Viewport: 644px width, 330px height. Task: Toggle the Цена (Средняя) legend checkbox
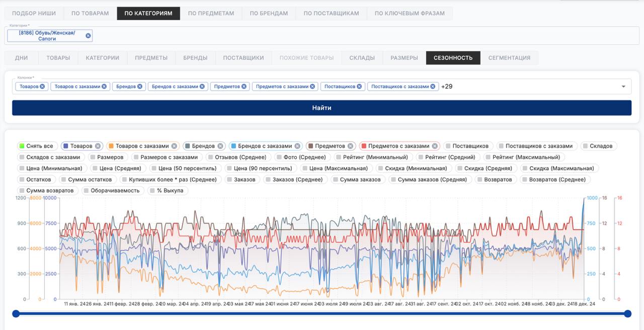click(95, 168)
